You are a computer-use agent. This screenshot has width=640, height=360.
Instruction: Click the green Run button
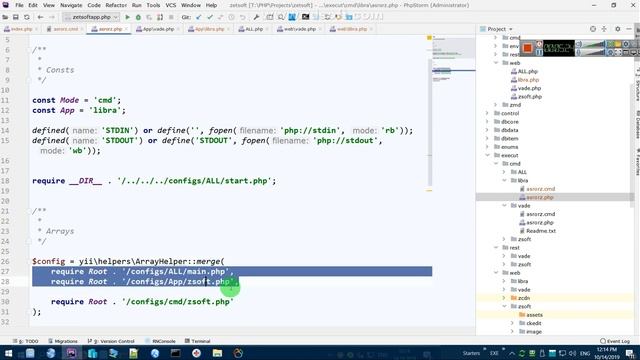(127, 17)
